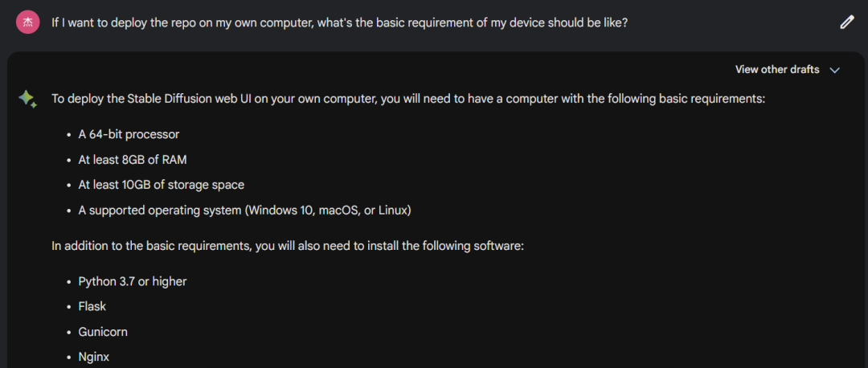This screenshot has height=368, width=868.
Task: Click the word 'Linux' in the OS bullet
Action: tap(392, 211)
